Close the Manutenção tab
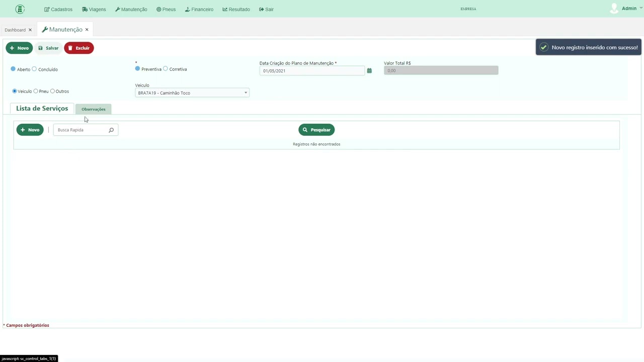Viewport: 644px width, 362px height. coord(87,30)
